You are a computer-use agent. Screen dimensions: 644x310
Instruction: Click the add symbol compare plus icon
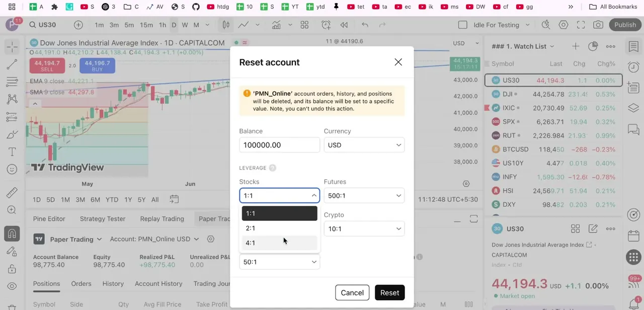[x=78, y=25]
